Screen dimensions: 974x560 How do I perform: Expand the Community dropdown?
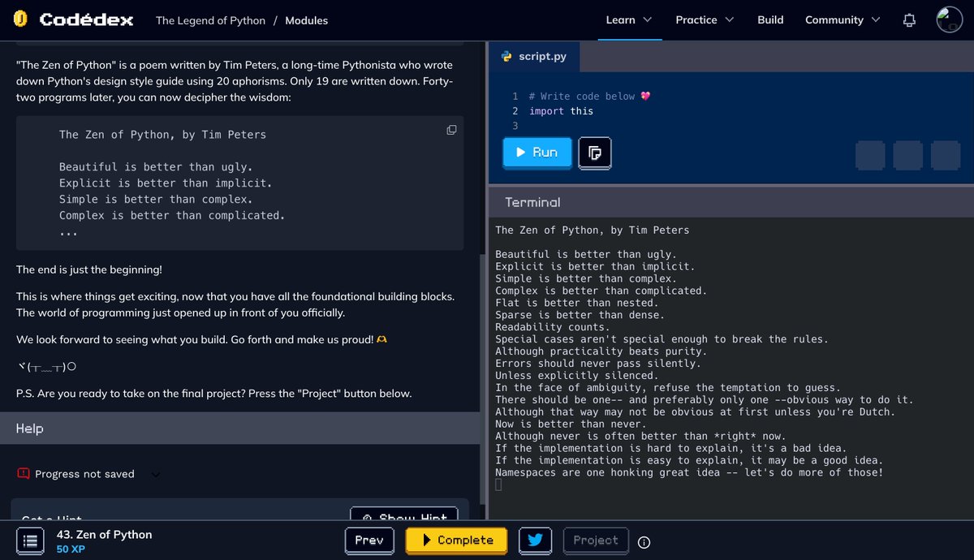pos(842,19)
